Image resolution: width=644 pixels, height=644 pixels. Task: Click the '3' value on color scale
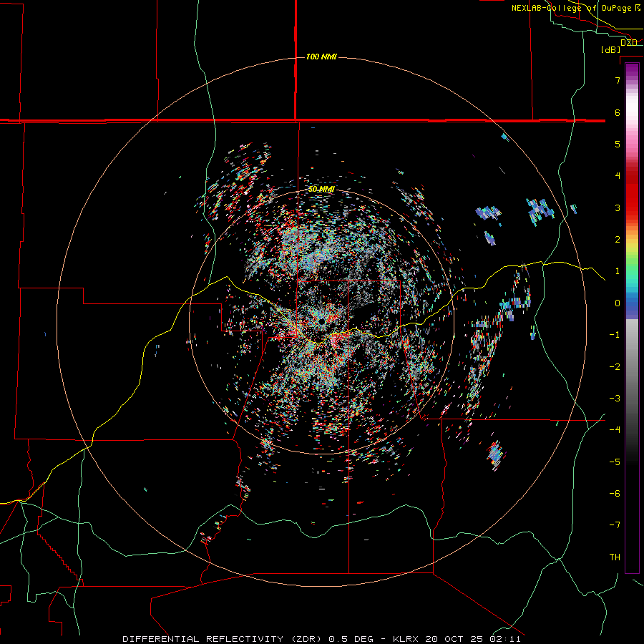tap(618, 208)
